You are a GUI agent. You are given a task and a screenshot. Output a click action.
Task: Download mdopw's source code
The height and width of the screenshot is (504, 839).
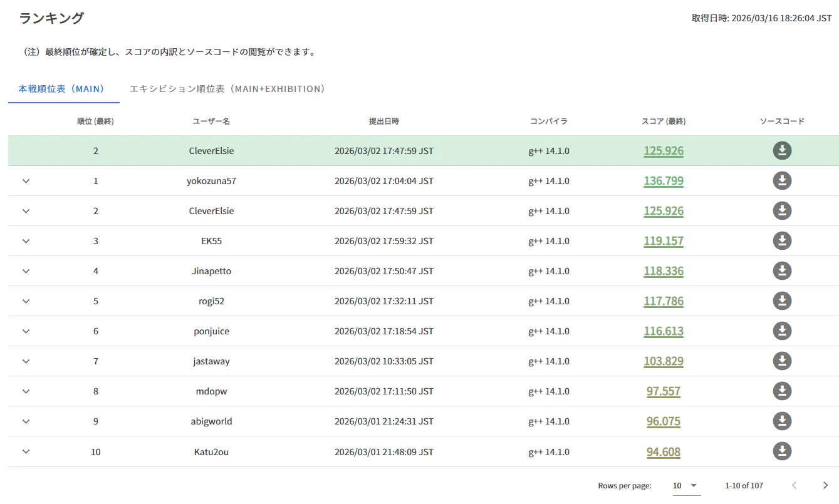782,391
